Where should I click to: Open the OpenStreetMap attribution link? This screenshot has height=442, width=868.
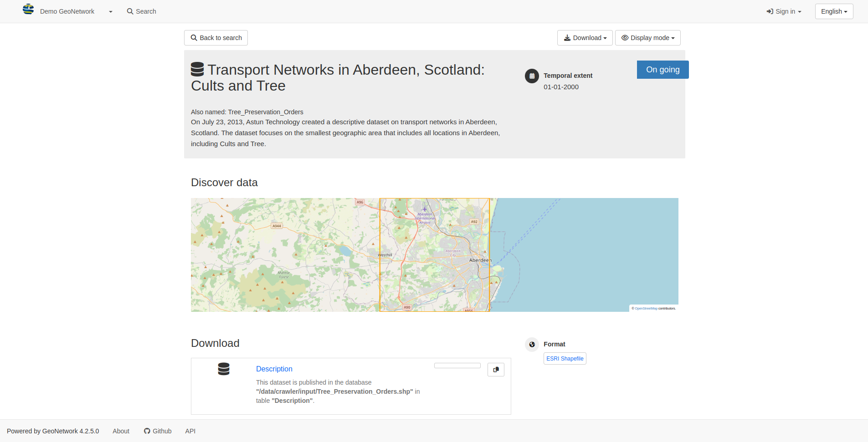(x=646, y=309)
